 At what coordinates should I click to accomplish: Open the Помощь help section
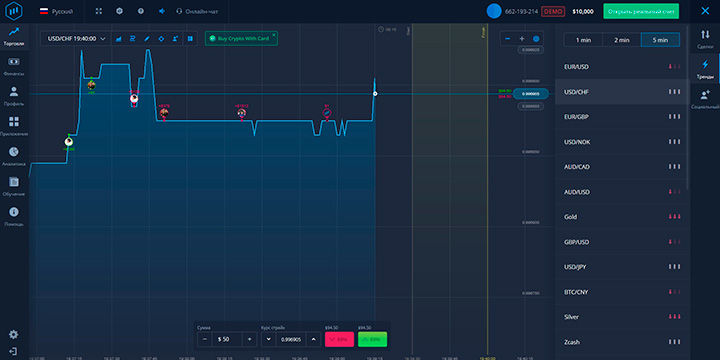[14, 217]
